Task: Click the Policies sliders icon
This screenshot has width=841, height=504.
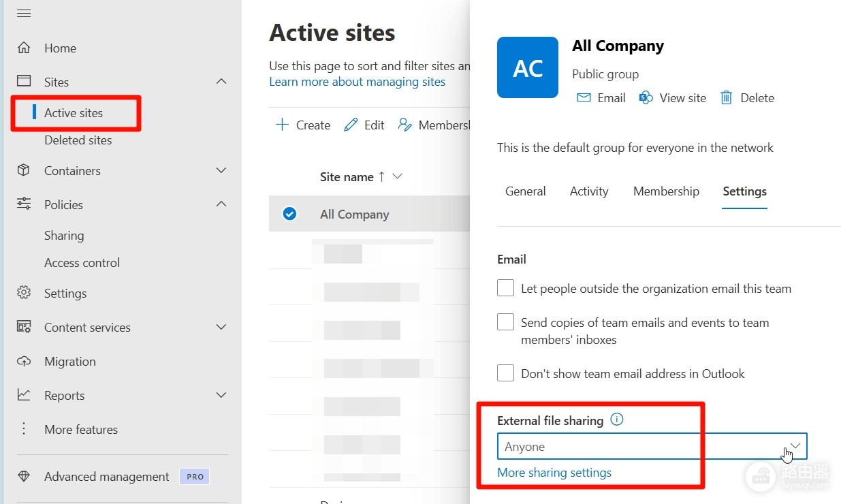Action: click(24, 204)
